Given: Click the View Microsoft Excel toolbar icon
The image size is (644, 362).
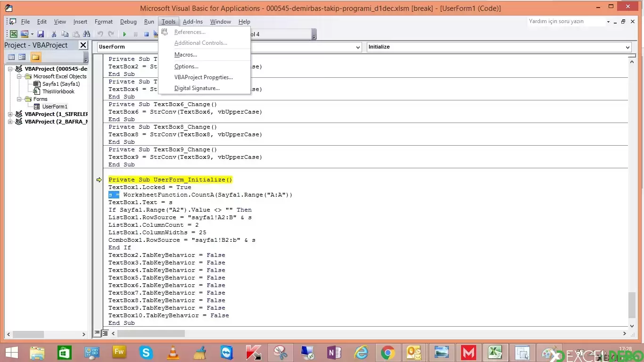Looking at the screenshot, I should coord(14,34).
